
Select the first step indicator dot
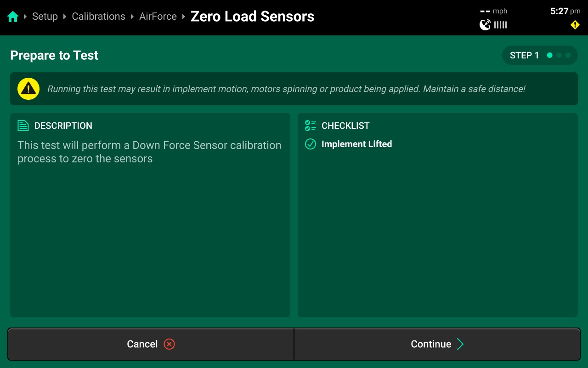[x=549, y=55]
